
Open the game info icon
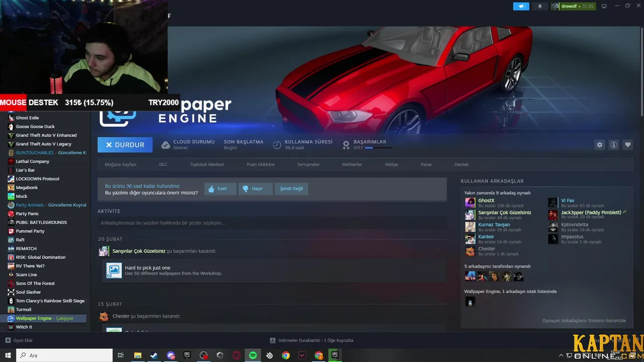coord(613,145)
